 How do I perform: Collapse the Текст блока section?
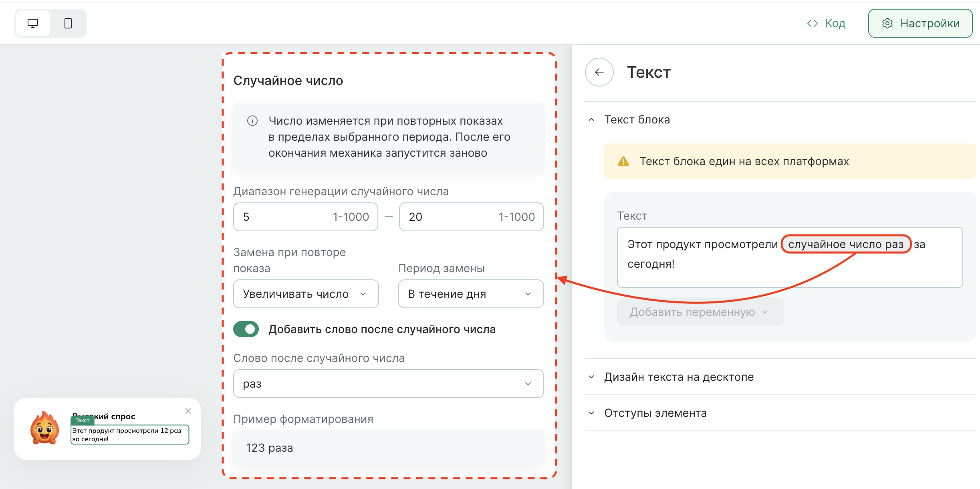pyautogui.click(x=591, y=119)
